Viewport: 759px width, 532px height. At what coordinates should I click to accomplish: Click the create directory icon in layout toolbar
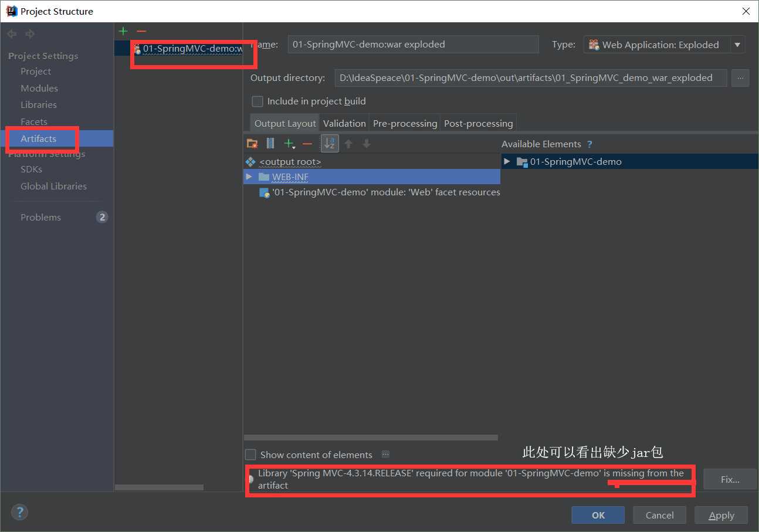pos(252,143)
